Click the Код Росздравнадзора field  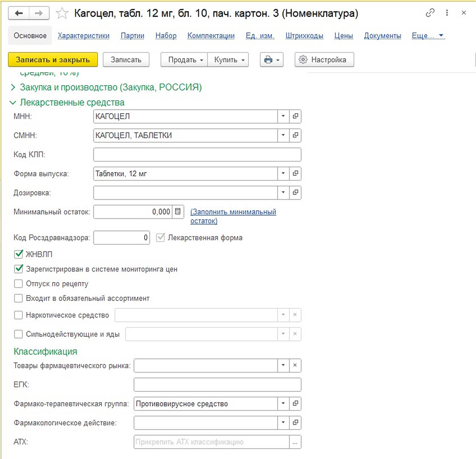point(122,238)
